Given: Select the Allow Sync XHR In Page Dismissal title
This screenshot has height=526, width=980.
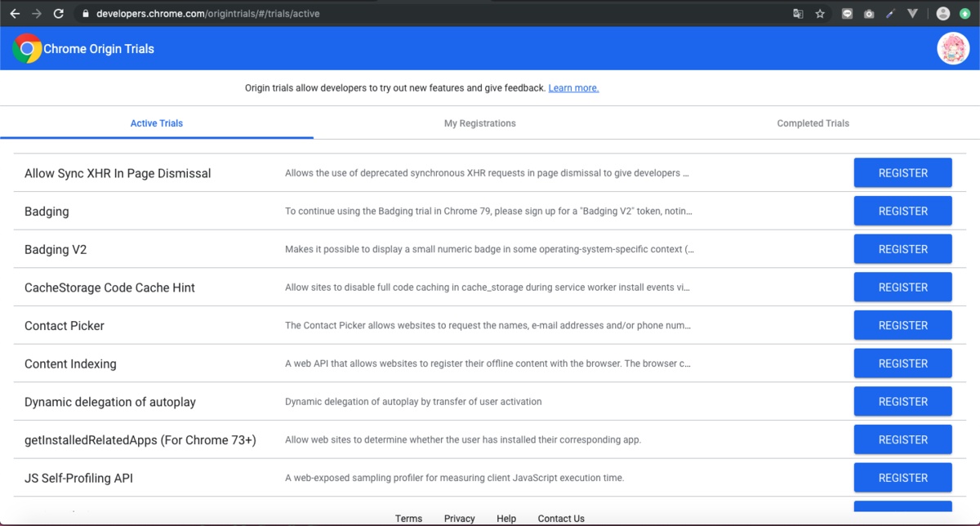Looking at the screenshot, I should pyautogui.click(x=118, y=173).
